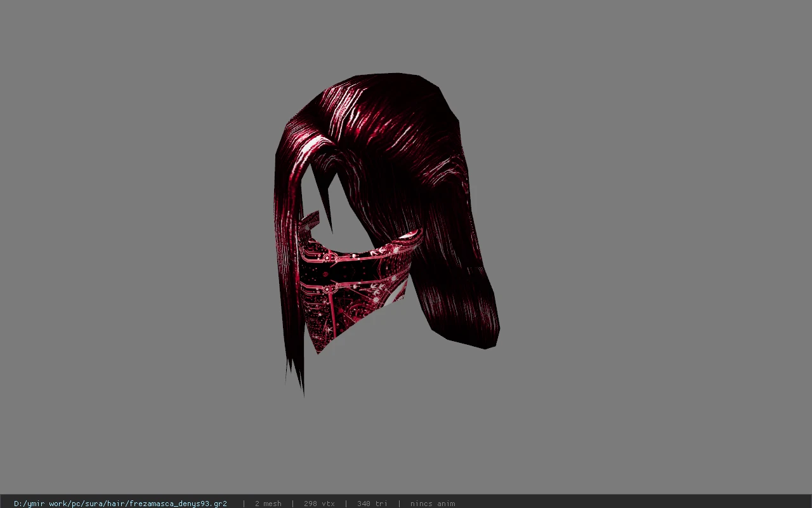Screen dimensions: 812x508
Task: Click the "340 tri" triangle count
Action: [372, 504]
